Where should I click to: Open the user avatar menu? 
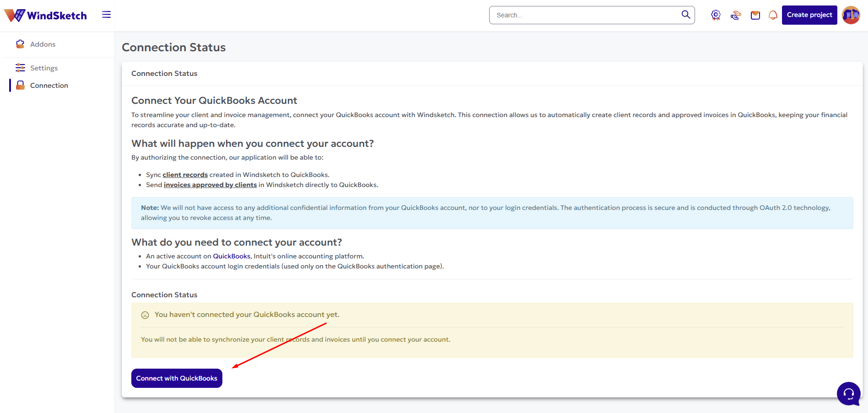pyautogui.click(x=851, y=15)
